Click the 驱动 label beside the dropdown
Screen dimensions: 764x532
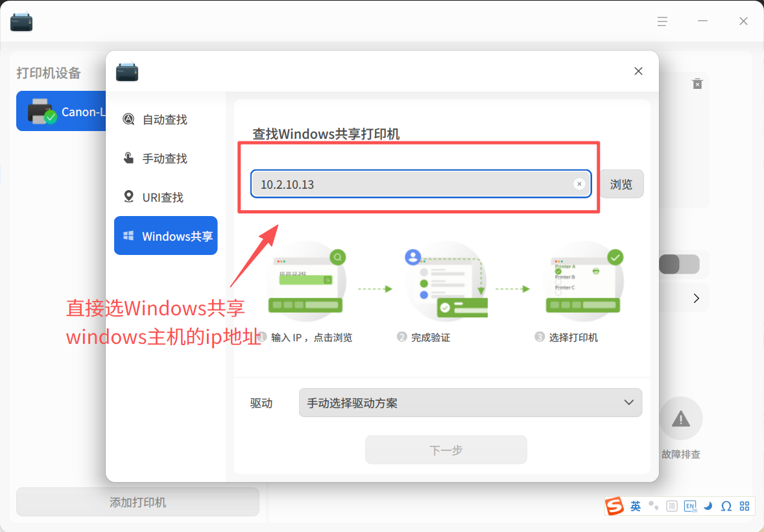(261, 404)
